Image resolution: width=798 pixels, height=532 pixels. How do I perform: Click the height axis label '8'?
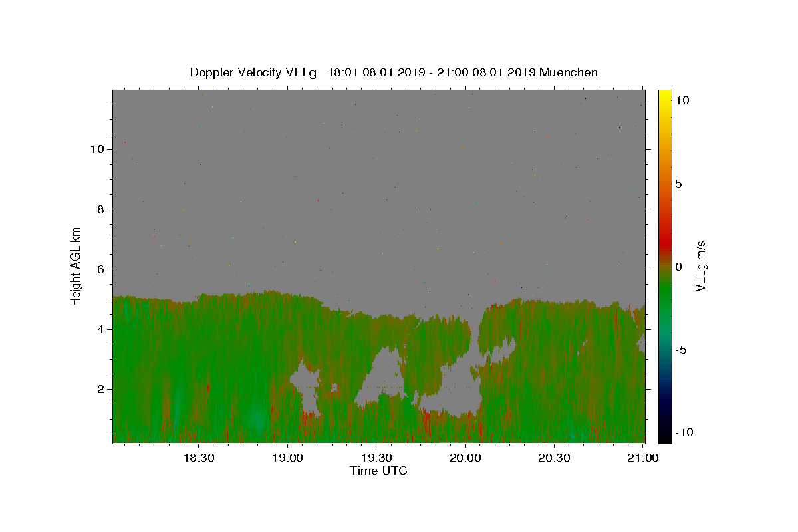click(100, 209)
